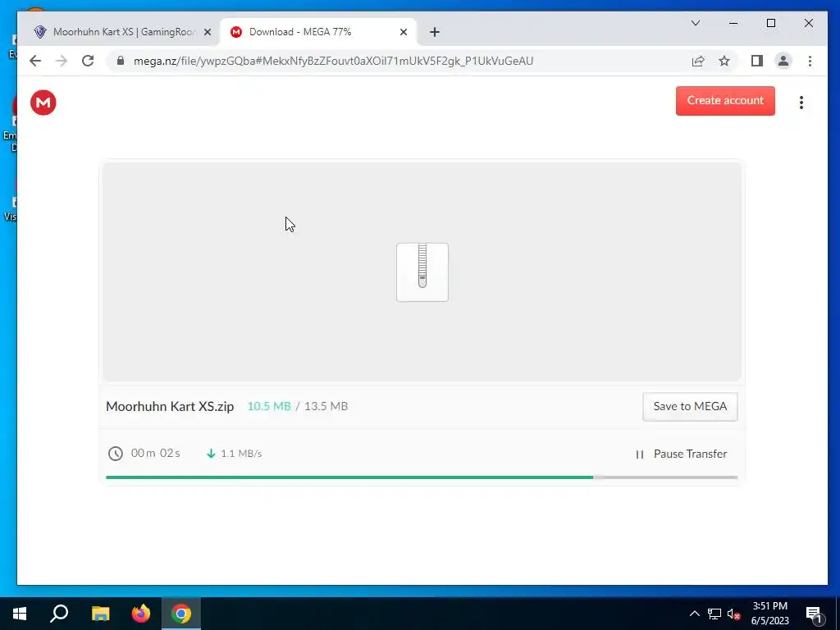
Task: Click the download progress bar
Action: click(422, 477)
